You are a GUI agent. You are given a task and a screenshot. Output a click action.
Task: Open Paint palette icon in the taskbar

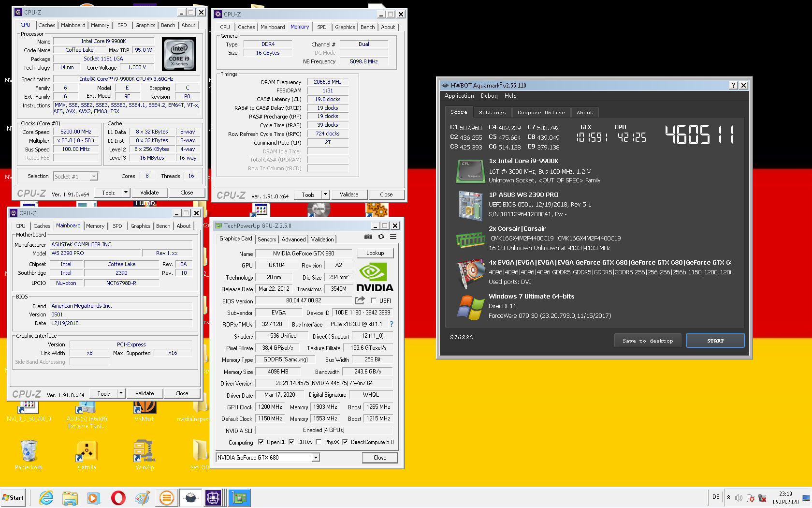pos(142,497)
